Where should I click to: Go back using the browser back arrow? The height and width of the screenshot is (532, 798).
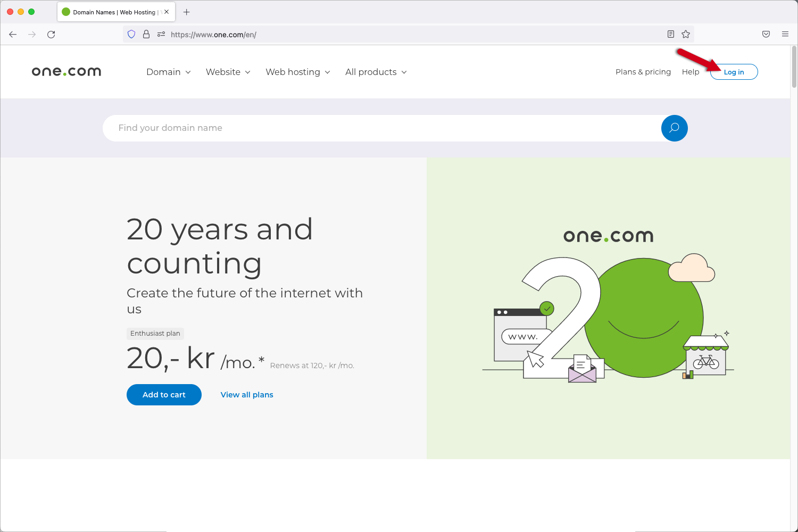(x=13, y=35)
